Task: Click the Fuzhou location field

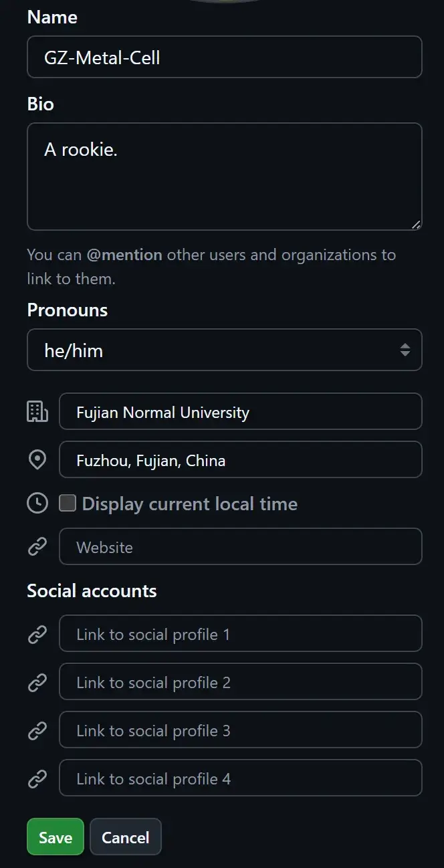Action: 241,460
